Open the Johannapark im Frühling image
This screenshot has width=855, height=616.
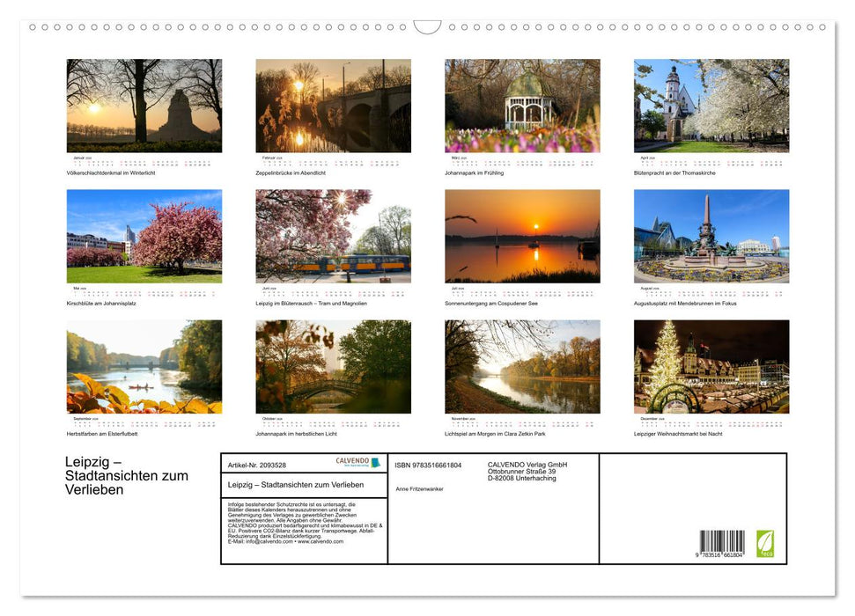click(x=522, y=106)
